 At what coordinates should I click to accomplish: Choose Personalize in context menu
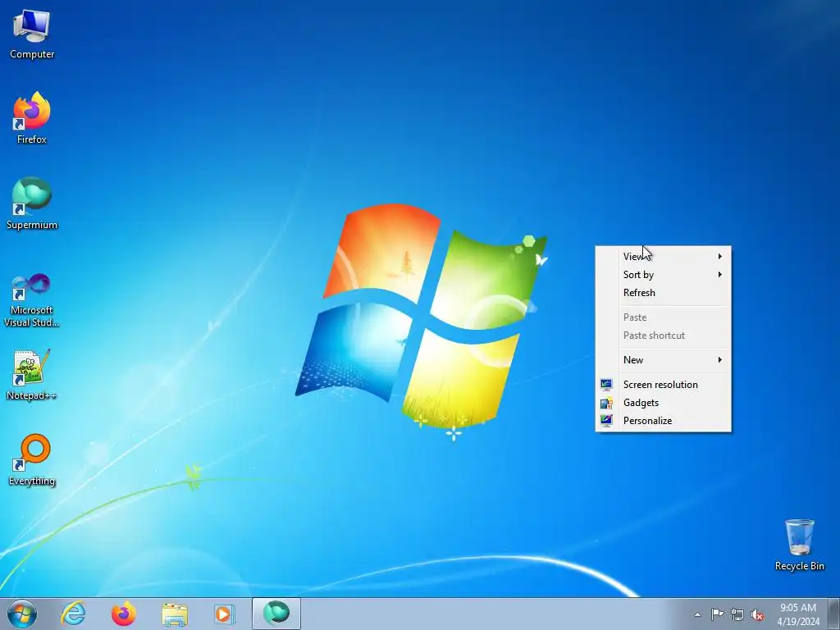663,421
